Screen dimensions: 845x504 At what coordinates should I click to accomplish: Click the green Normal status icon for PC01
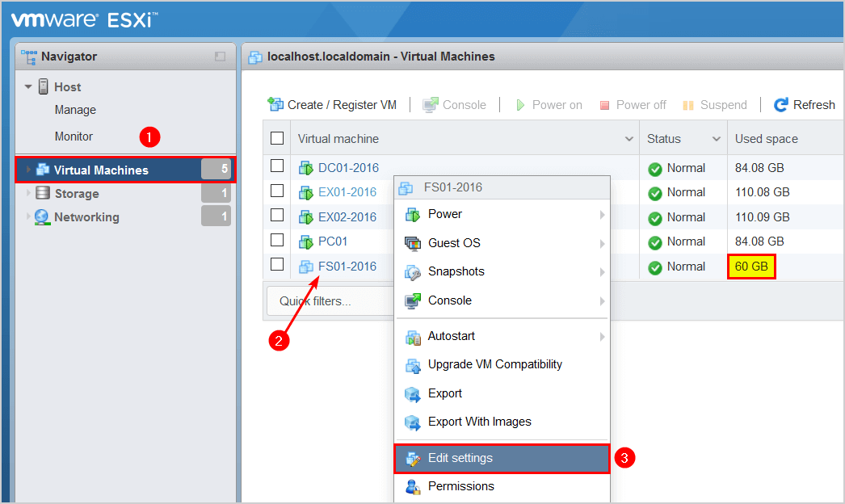point(655,242)
